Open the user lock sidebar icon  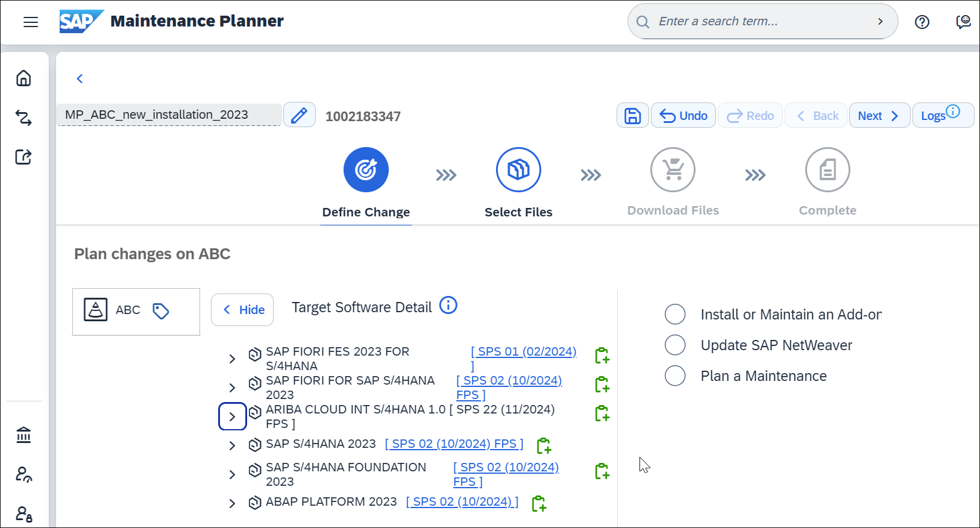24,514
